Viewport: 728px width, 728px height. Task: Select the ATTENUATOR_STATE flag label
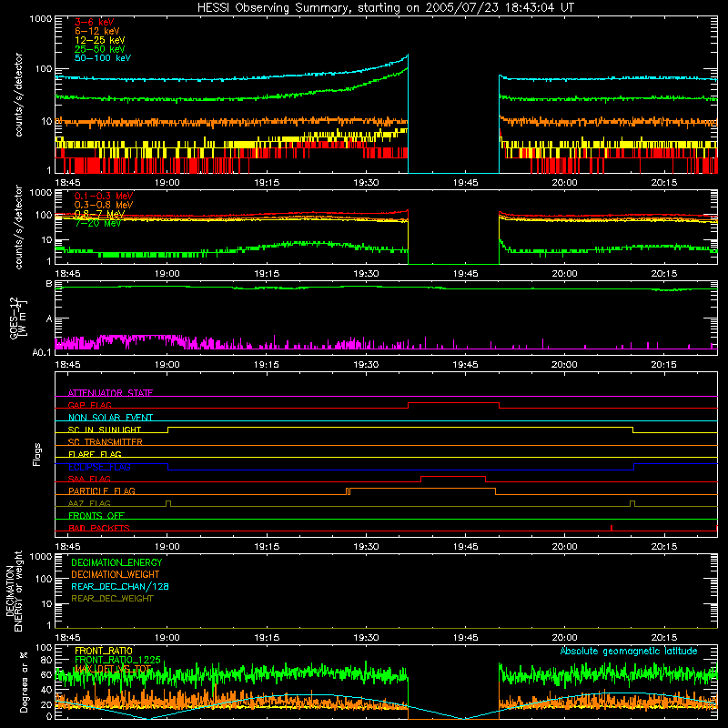click(110, 393)
